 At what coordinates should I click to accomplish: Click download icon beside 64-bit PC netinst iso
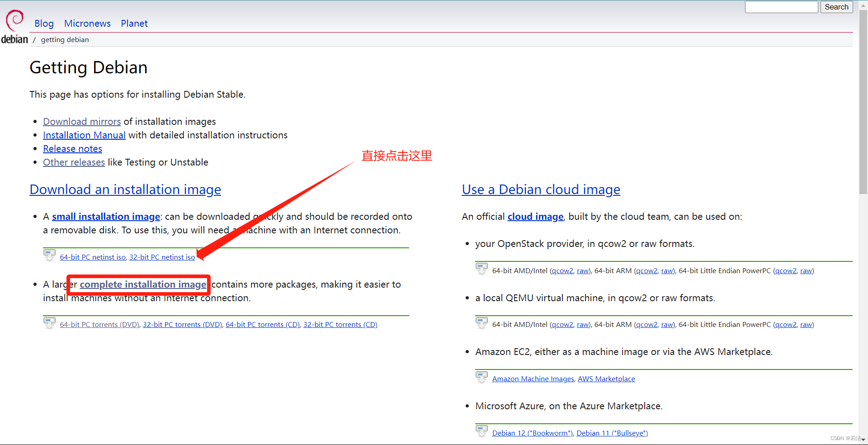pos(49,255)
